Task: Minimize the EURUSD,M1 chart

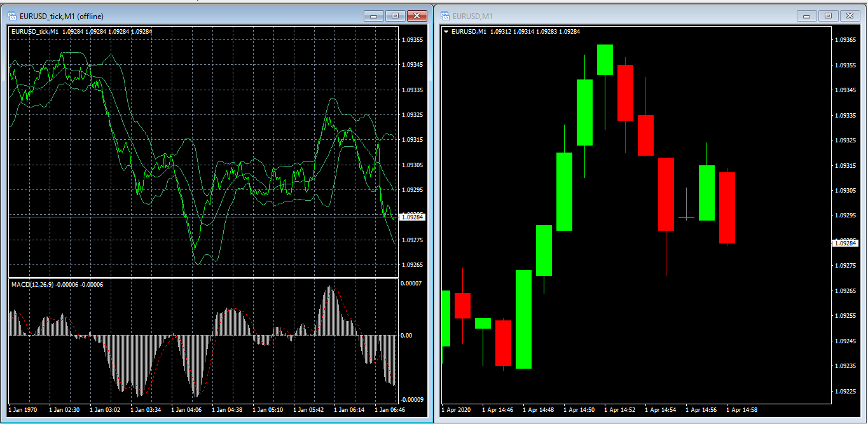Action: [806, 16]
